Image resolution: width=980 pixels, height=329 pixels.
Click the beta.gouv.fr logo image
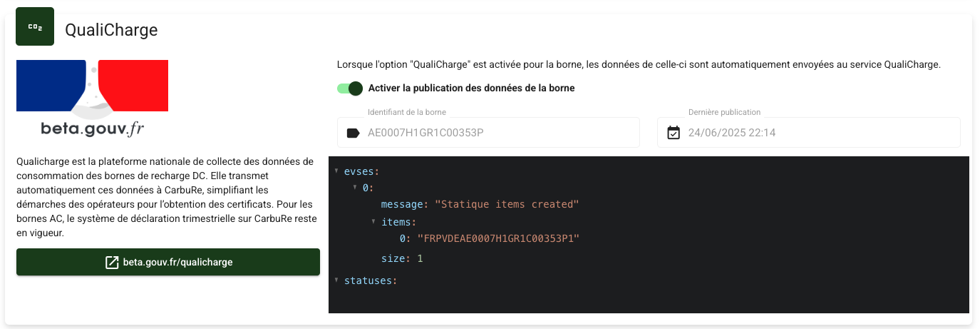[93, 99]
